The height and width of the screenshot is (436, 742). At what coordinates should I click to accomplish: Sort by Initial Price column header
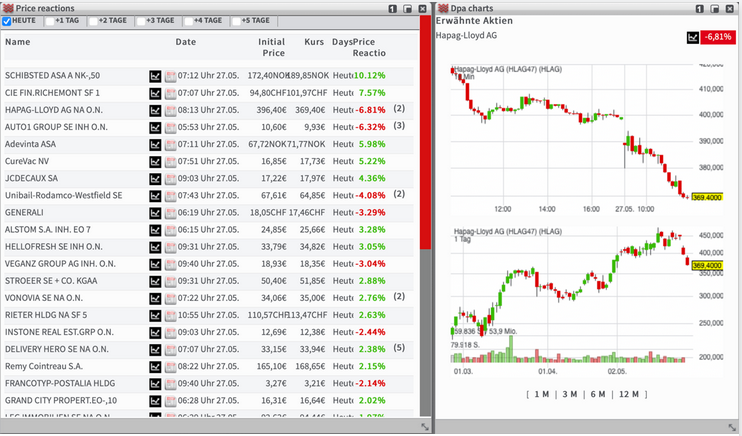271,47
